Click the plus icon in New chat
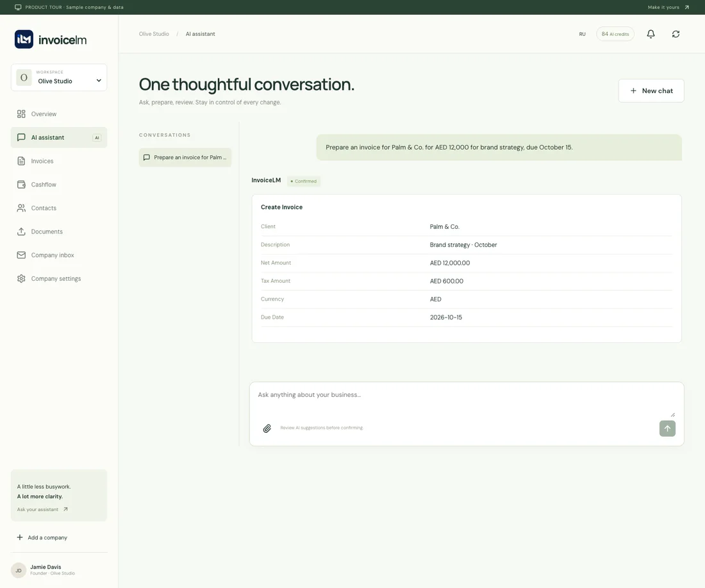Screen dimensions: 705x588 pyautogui.click(x=633, y=91)
